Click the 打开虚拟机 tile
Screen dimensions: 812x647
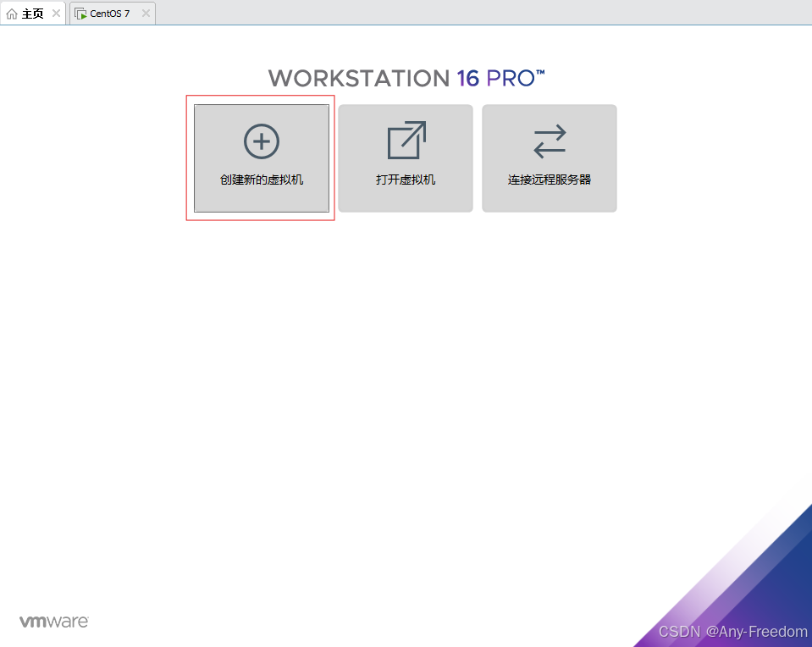tap(406, 158)
